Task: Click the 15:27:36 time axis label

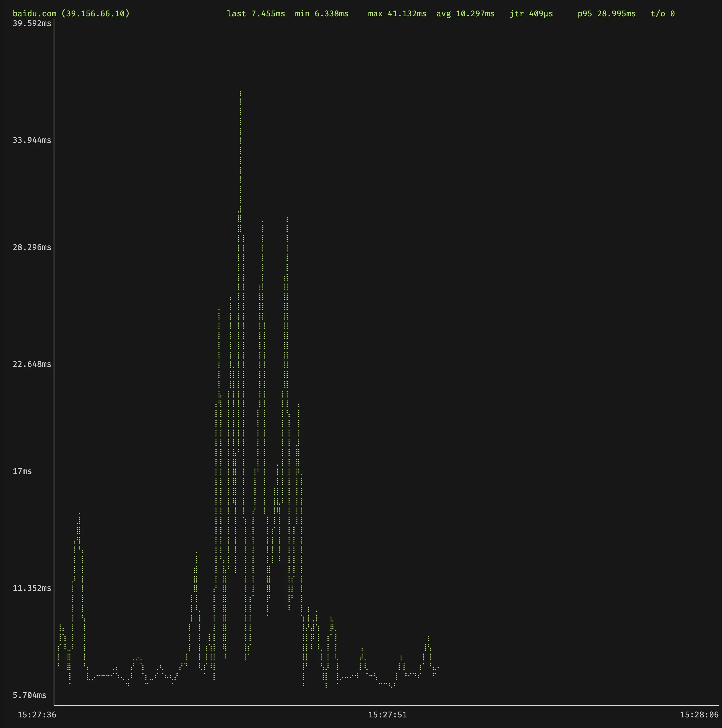Action: 37,715
